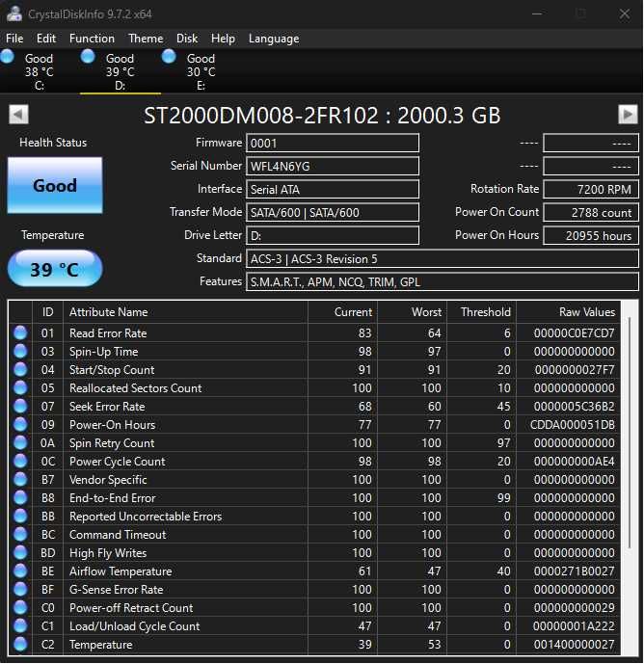The image size is (644, 664).
Task: Click status orb for Load/Unload Cycle Count
Action: [x=20, y=625]
